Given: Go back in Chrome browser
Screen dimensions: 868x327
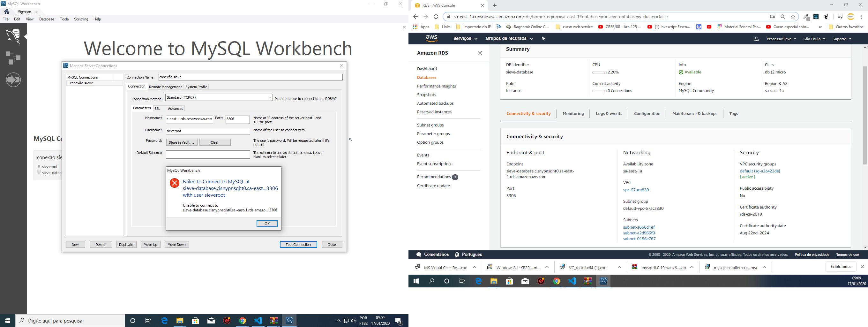Looking at the screenshot, I should (x=415, y=17).
